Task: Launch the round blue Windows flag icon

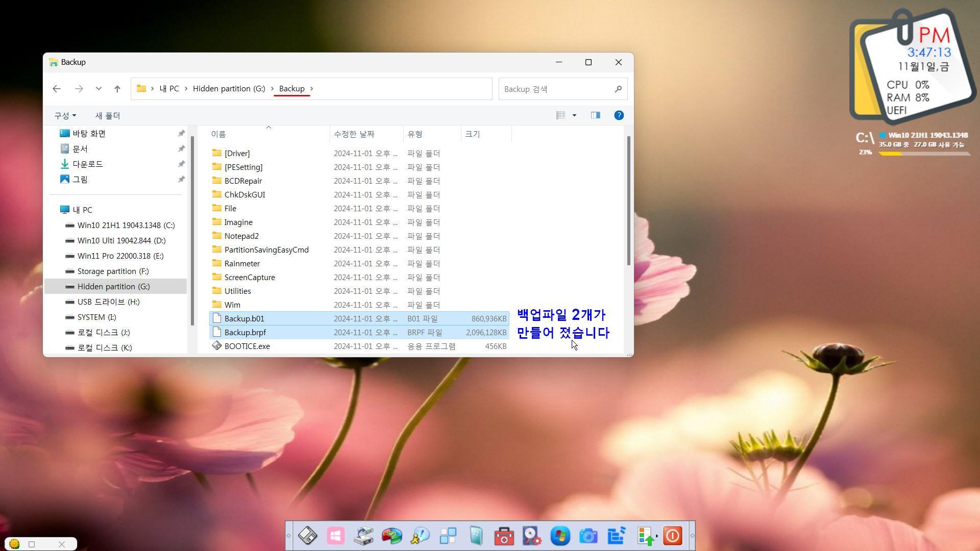Action: tap(560, 536)
